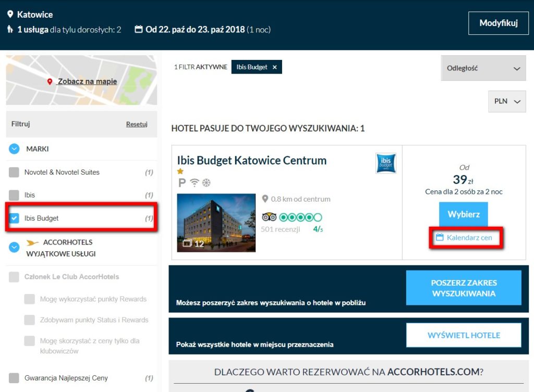Click the photo gallery count icon
This screenshot has height=392, width=534.
point(187,243)
